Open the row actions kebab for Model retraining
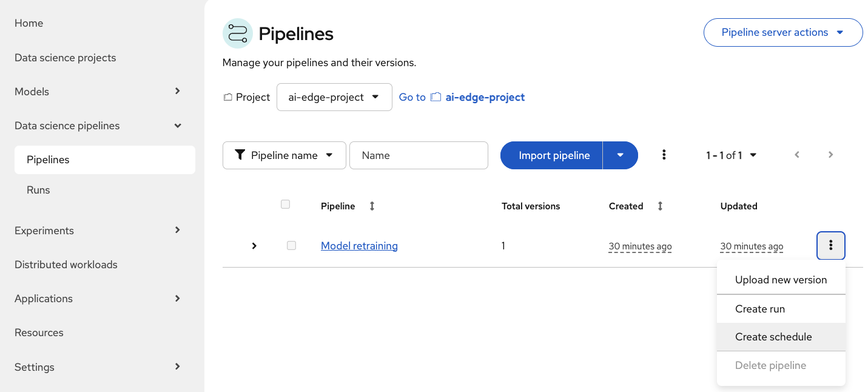The width and height of the screenshot is (868, 392). click(830, 245)
